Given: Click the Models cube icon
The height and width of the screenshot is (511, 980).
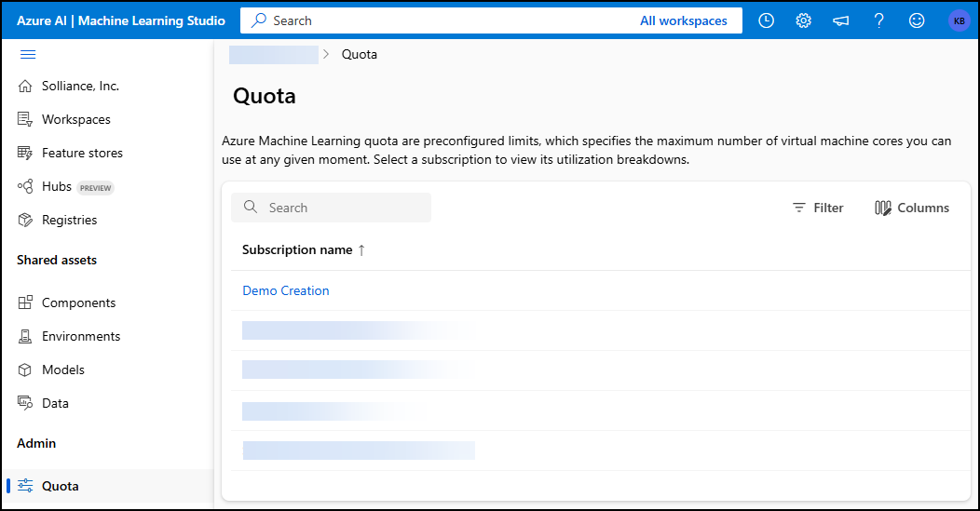Looking at the screenshot, I should coord(25,370).
